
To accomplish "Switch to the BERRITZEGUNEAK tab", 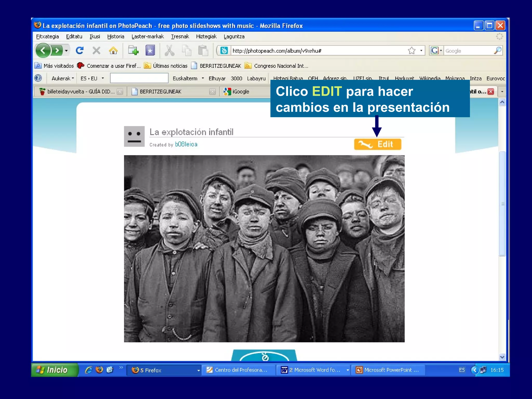I will tap(173, 91).
